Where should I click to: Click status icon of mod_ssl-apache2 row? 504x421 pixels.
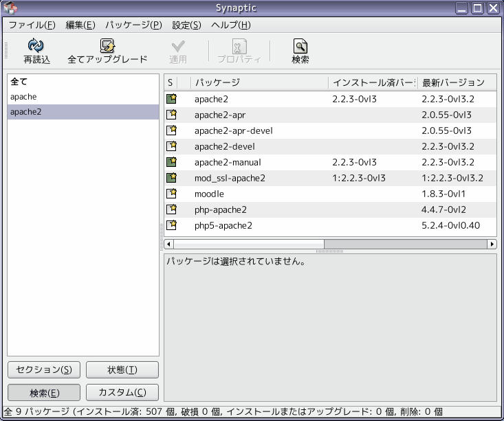(x=172, y=178)
